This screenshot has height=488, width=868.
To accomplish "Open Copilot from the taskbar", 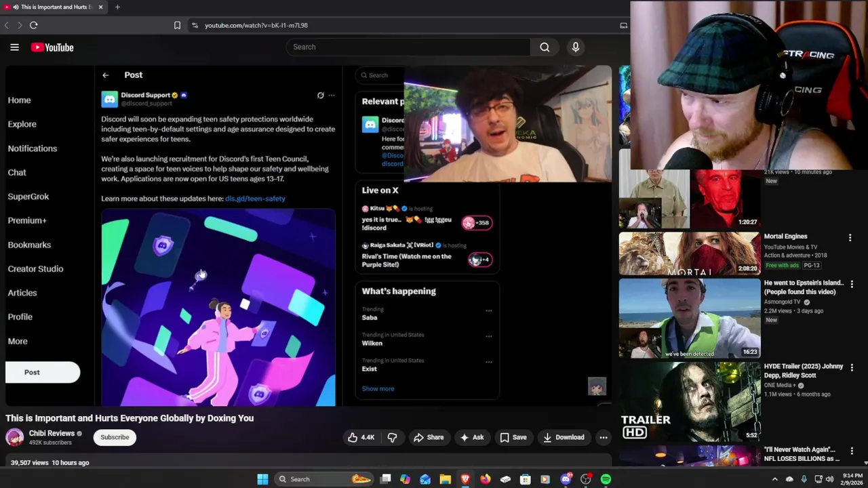I will coord(405,479).
